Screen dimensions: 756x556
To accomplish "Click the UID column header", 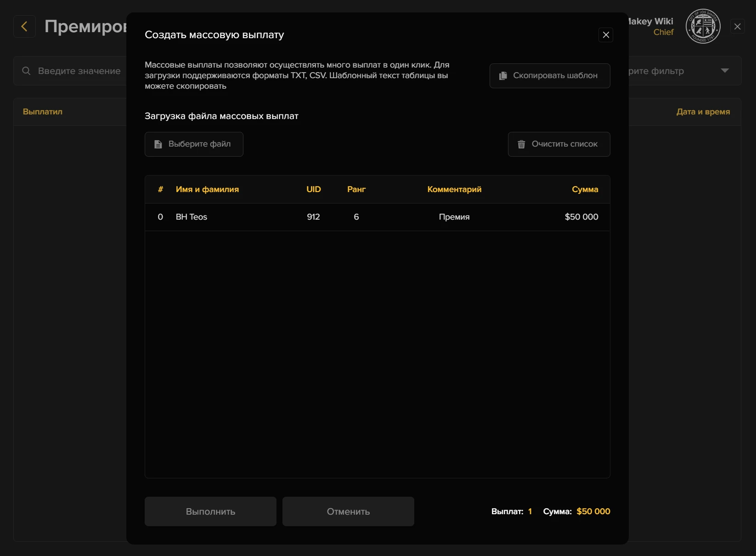I will tap(313, 189).
